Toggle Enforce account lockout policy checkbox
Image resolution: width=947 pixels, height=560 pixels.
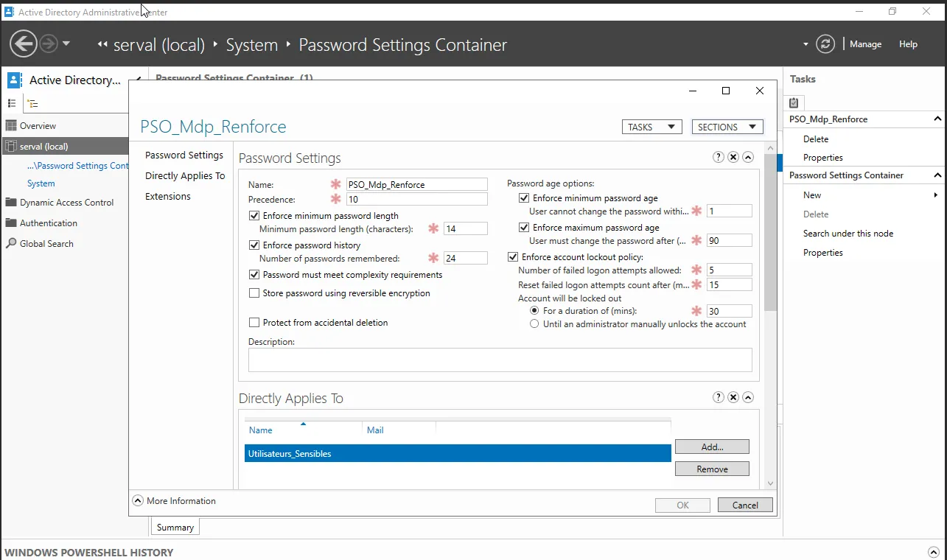coord(513,257)
